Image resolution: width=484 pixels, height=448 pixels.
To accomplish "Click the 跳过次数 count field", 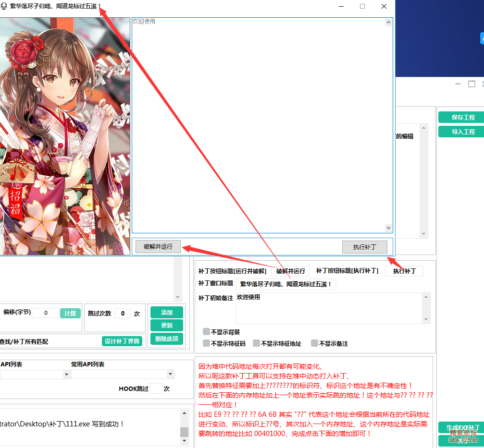I will click(x=123, y=313).
